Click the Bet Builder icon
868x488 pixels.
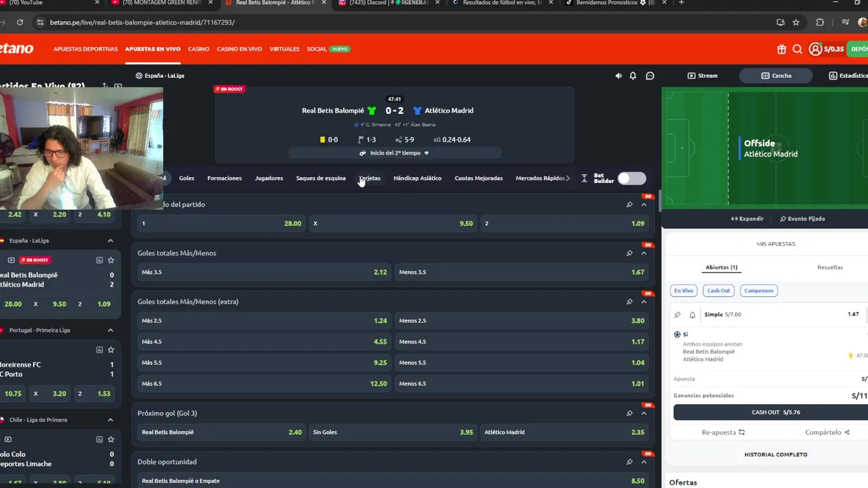pyautogui.click(x=584, y=178)
